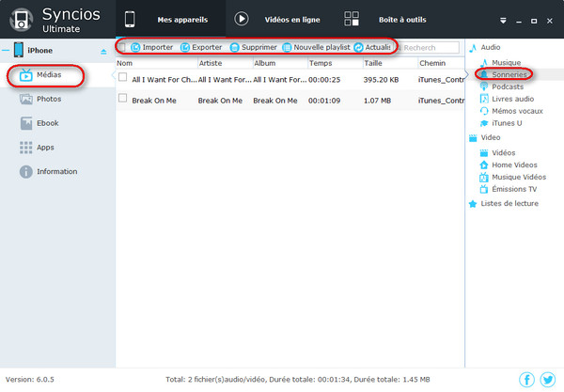Screen dimensions: 564x392
Task: Open the Twitter page icon
Action: [547, 379]
